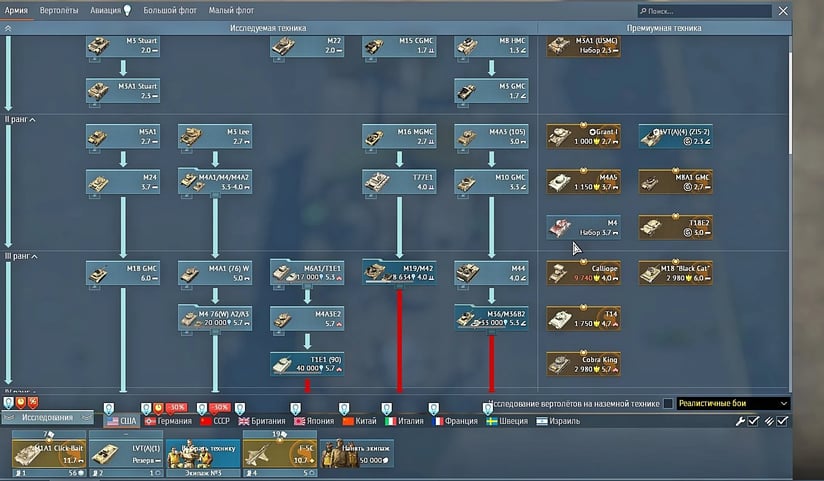824x481 pixels.
Task: Open the Большой флот tab
Action: (x=171, y=10)
